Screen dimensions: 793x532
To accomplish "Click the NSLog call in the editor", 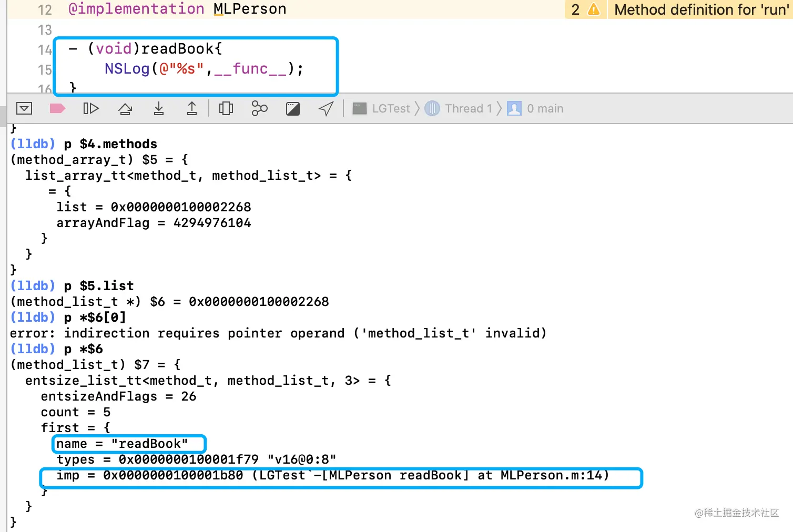I will (x=127, y=68).
